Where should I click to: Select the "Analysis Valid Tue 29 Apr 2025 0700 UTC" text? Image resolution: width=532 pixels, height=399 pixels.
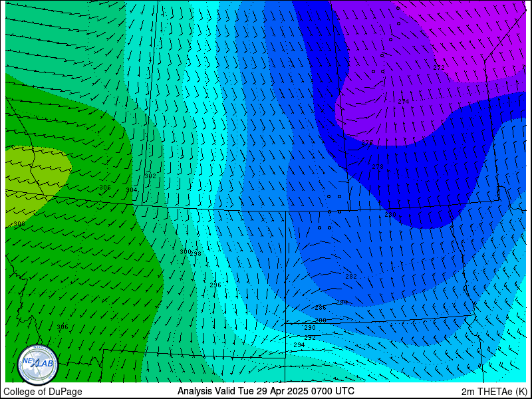265,390
